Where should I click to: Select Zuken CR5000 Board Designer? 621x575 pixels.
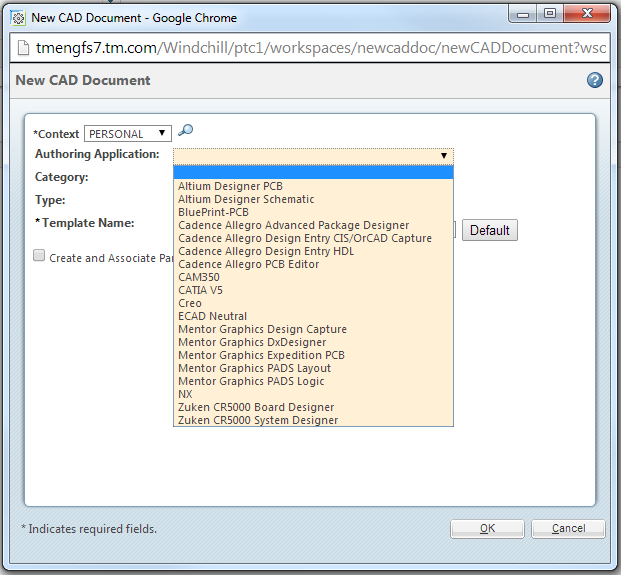313,407
